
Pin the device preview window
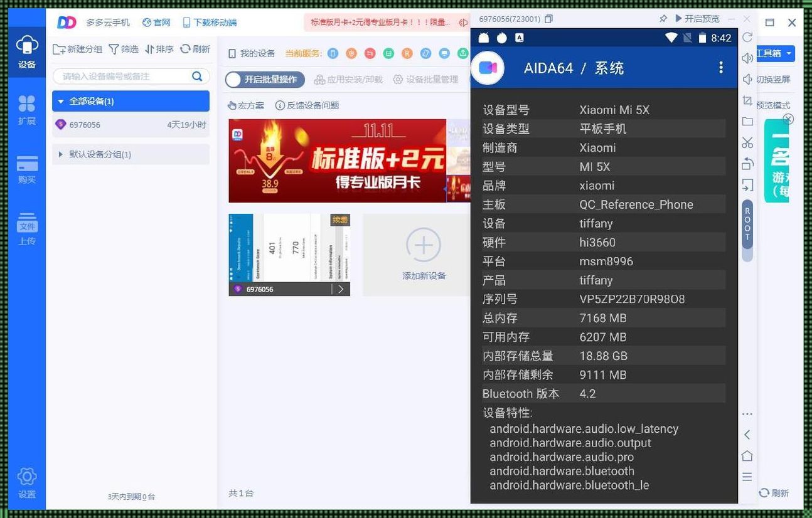(663, 19)
